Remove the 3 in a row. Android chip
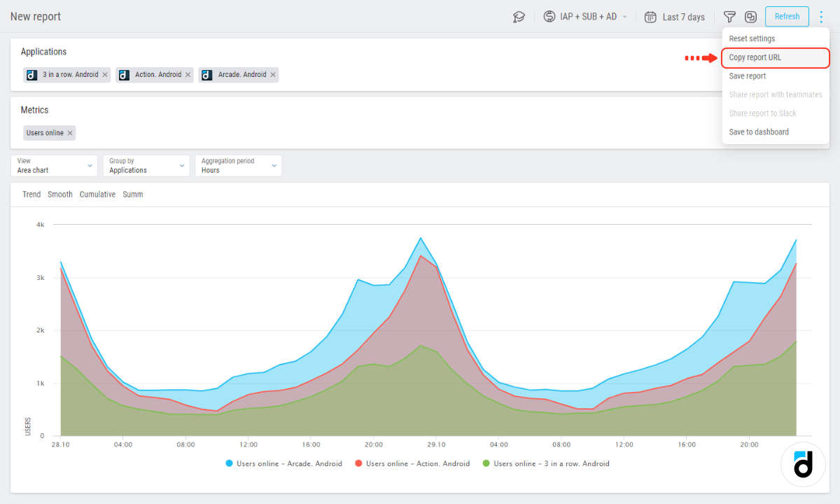 point(105,75)
